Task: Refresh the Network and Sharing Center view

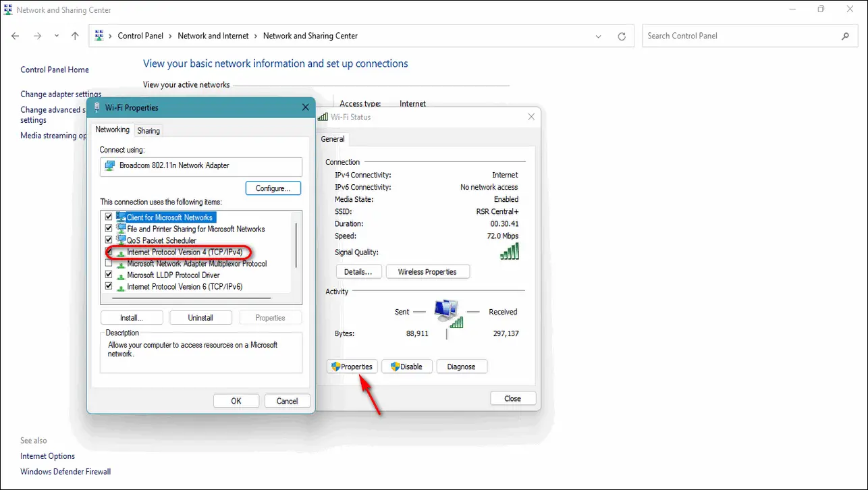Action: pos(622,36)
